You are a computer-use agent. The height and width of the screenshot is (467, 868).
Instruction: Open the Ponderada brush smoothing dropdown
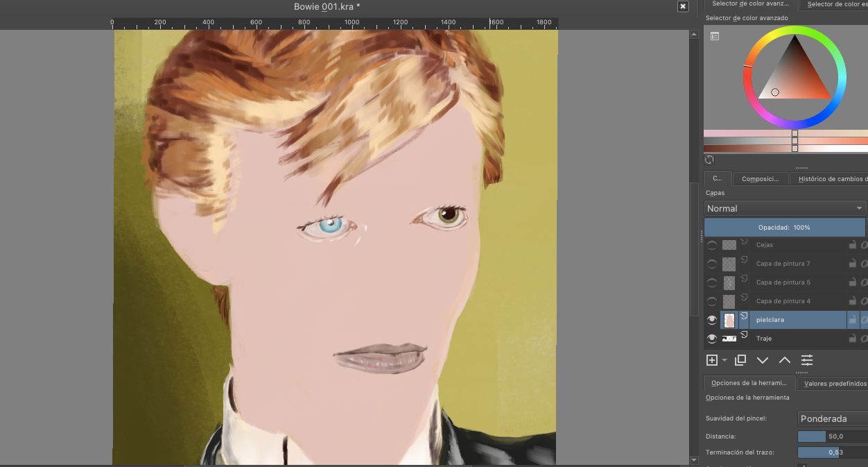[x=833, y=418]
